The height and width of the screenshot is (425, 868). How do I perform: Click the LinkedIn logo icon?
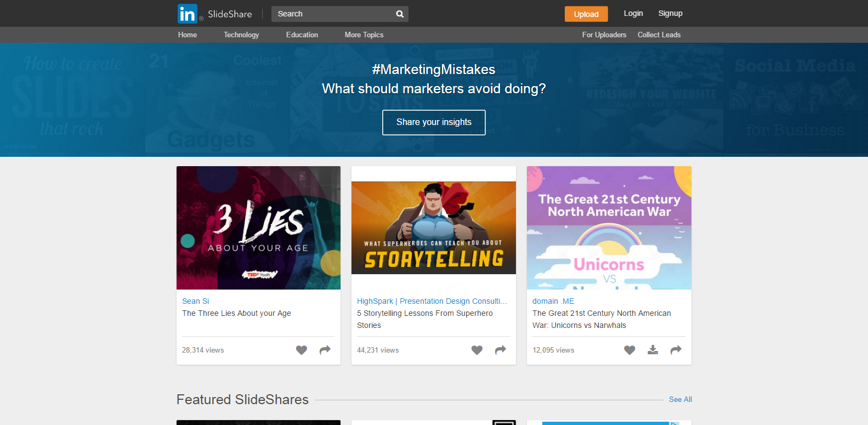(x=187, y=14)
